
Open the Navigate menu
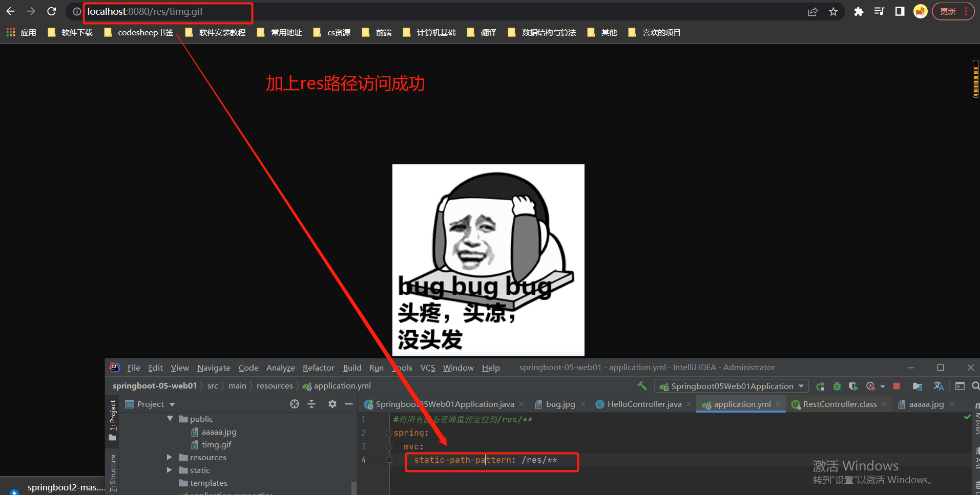(x=214, y=368)
